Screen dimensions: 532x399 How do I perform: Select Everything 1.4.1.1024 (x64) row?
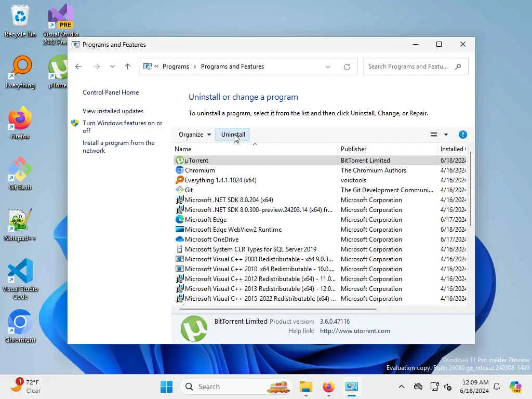tap(320, 180)
